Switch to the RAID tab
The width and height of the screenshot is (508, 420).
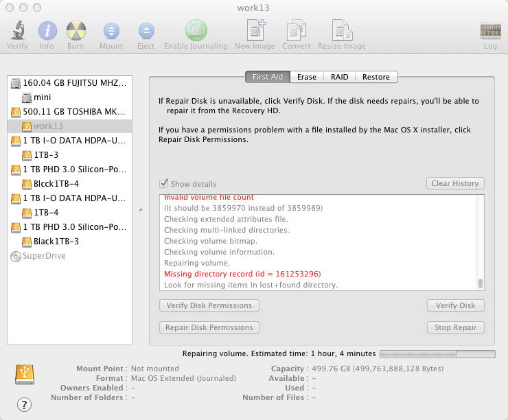pos(340,77)
